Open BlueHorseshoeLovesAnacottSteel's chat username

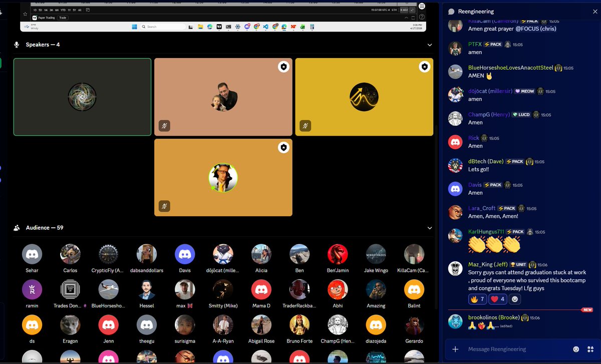pyautogui.click(x=510, y=68)
